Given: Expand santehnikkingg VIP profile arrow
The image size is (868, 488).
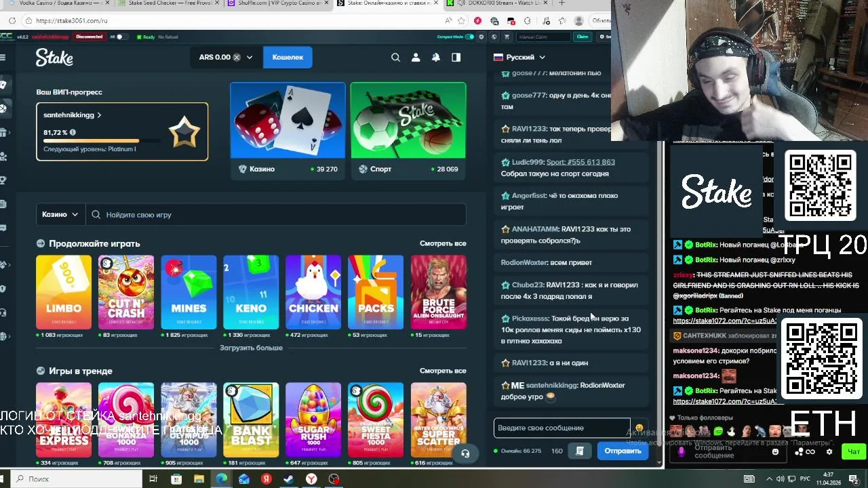Looking at the screenshot, I should tap(99, 115).
